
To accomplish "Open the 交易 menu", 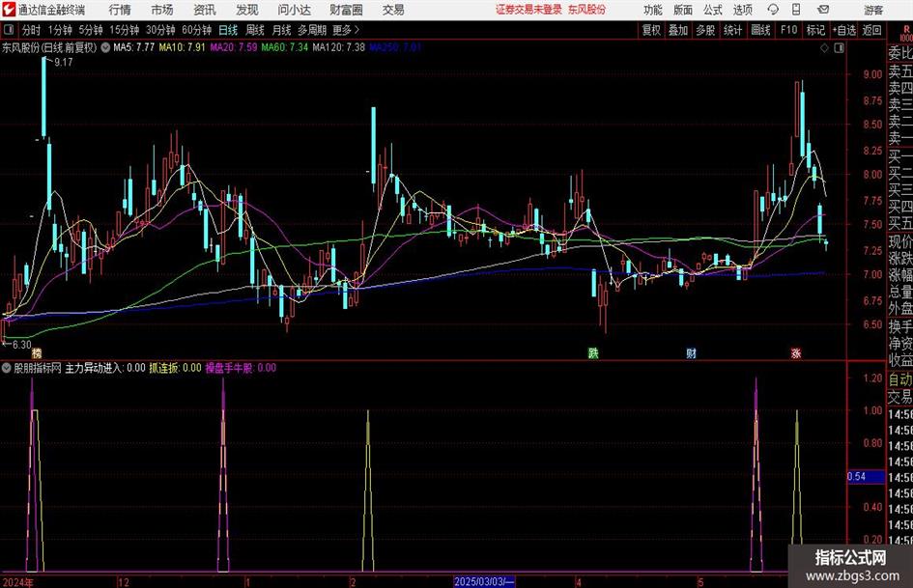I will pos(393,10).
